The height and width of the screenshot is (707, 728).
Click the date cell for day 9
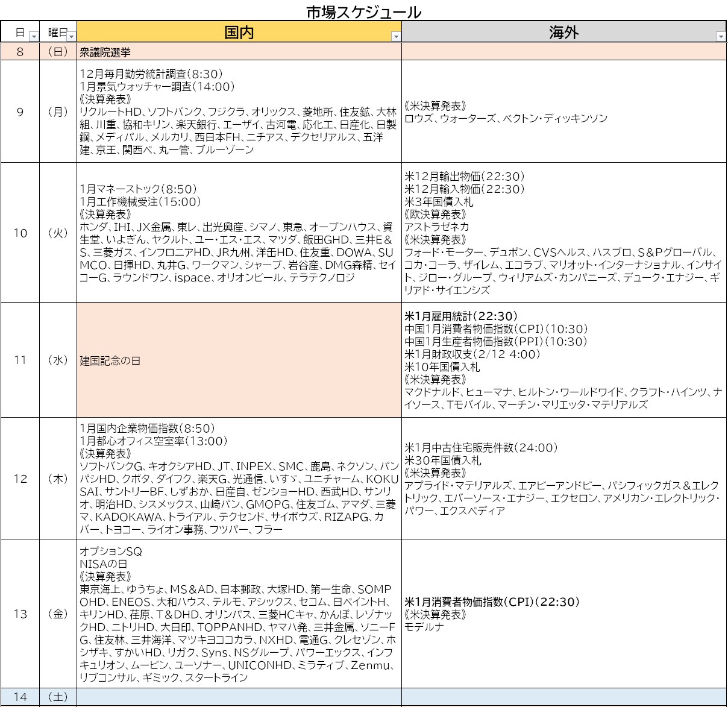[20, 112]
